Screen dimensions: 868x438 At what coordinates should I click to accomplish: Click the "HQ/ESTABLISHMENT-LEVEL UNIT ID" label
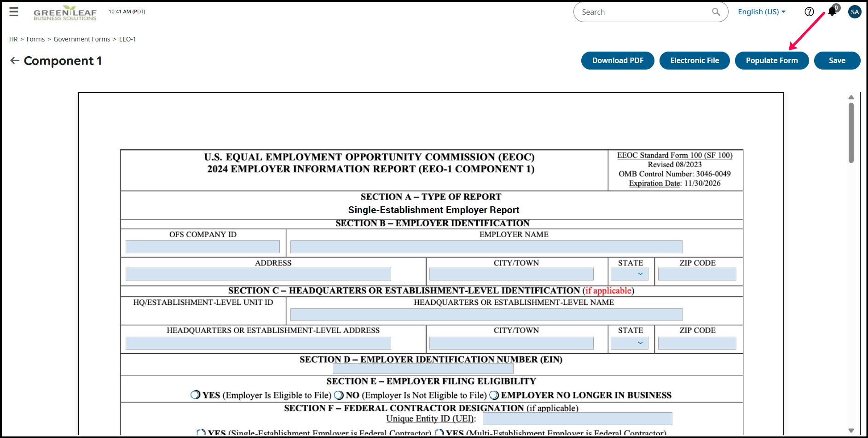203,302
